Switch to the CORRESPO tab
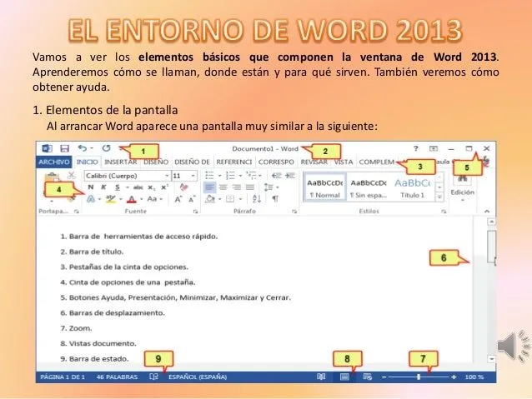 coord(276,162)
